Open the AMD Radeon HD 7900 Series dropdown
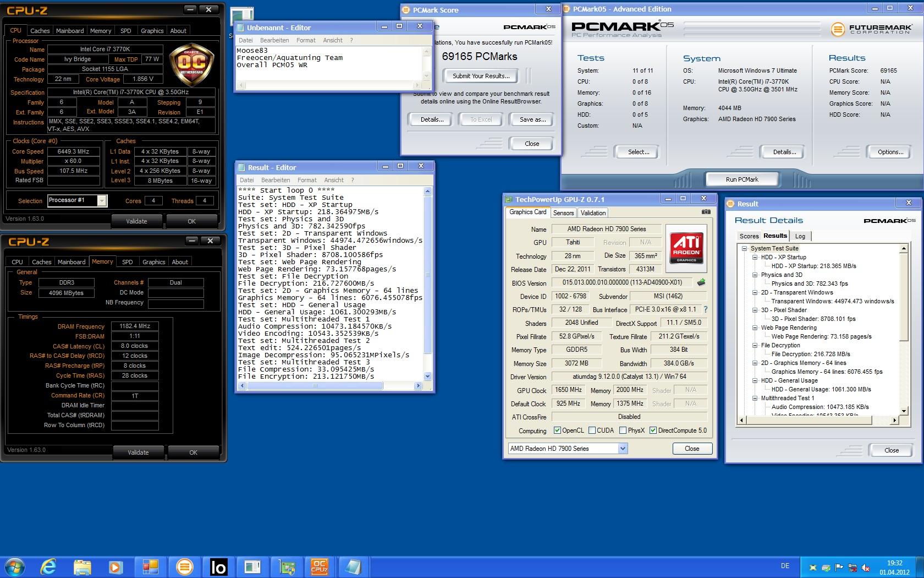 tap(623, 449)
